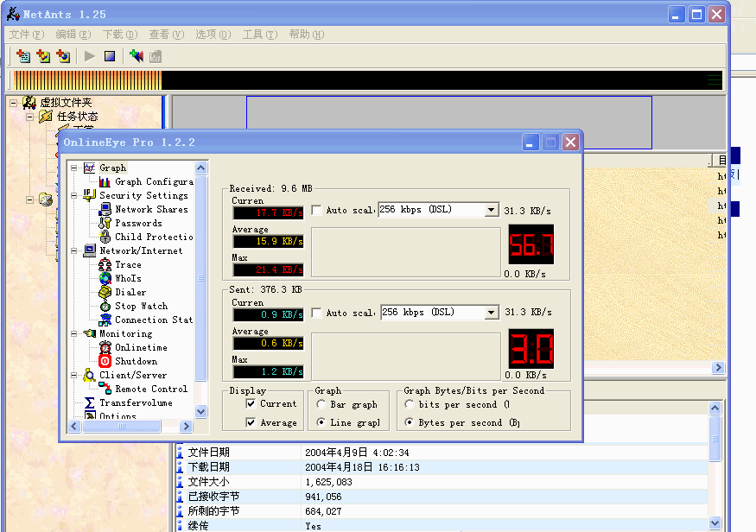The height and width of the screenshot is (532, 756).
Task: Select the Network/Internet computer item
Action: pyautogui.click(x=141, y=250)
